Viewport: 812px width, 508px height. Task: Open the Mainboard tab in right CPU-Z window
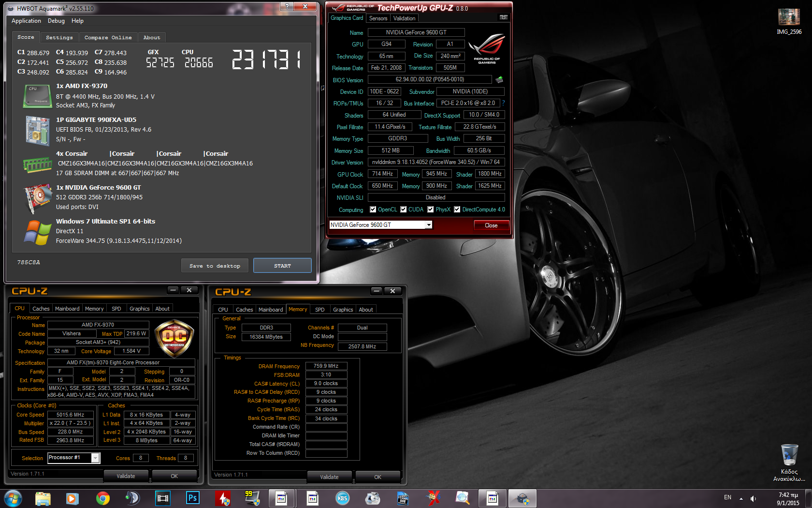tap(271, 310)
